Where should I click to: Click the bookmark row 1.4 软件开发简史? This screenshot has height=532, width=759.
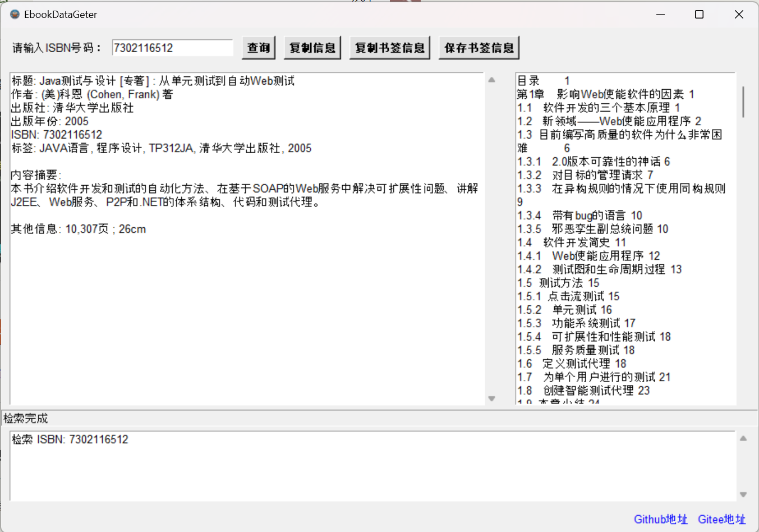(x=572, y=242)
